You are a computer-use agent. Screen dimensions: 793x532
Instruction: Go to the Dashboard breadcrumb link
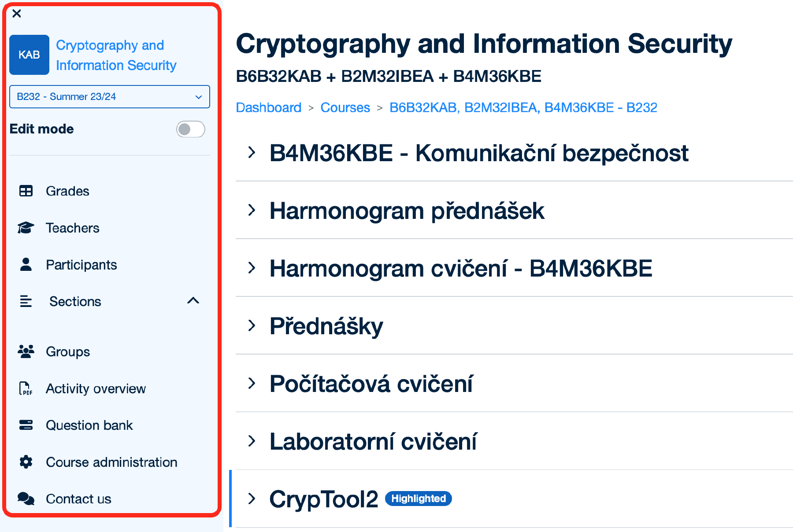[x=268, y=107]
